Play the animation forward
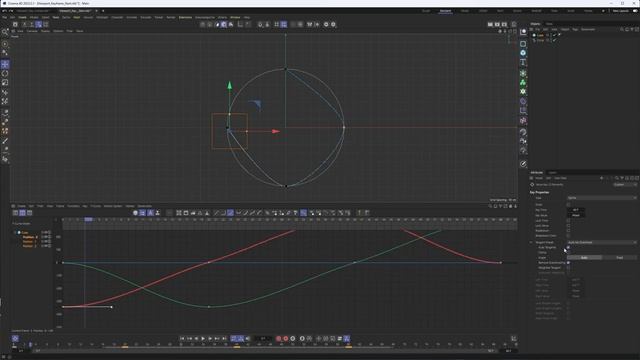The width and height of the screenshot is (640, 360). pyautogui.click(x=203, y=338)
